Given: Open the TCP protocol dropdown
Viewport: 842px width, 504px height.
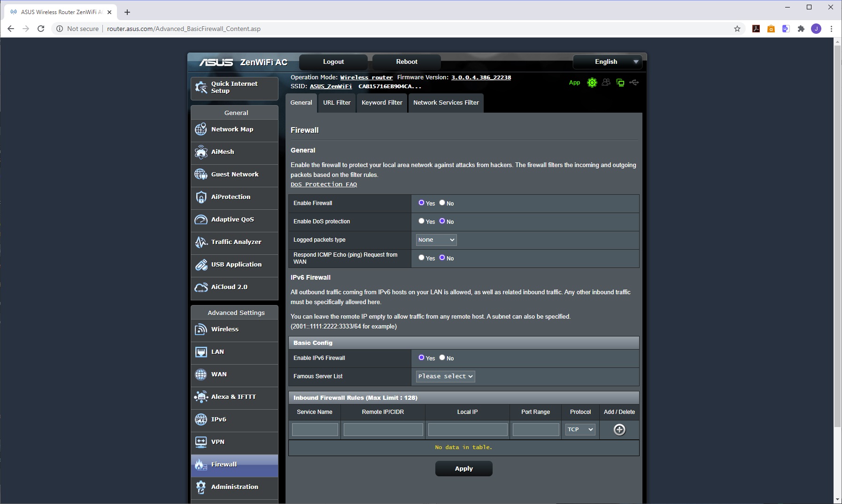Looking at the screenshot, I should coord(580,429).
